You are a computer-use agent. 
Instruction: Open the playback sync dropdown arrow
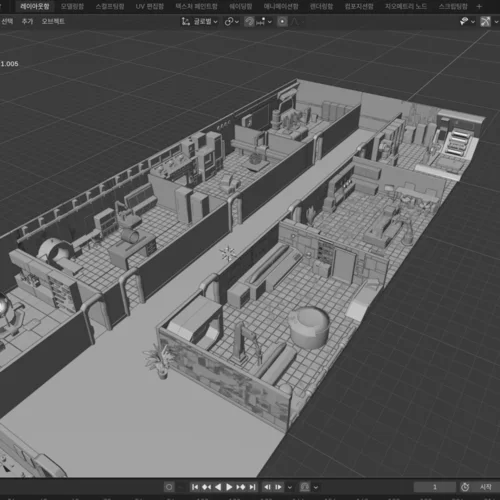(316, 487)
